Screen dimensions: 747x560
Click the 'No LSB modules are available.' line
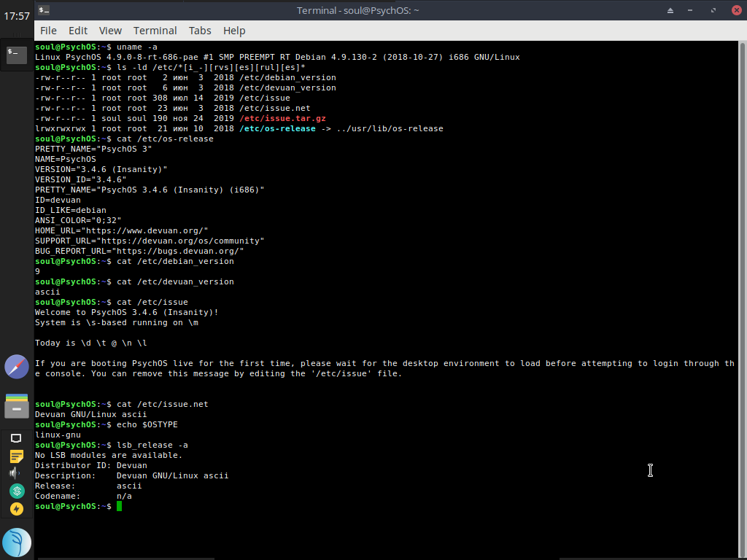109,455
